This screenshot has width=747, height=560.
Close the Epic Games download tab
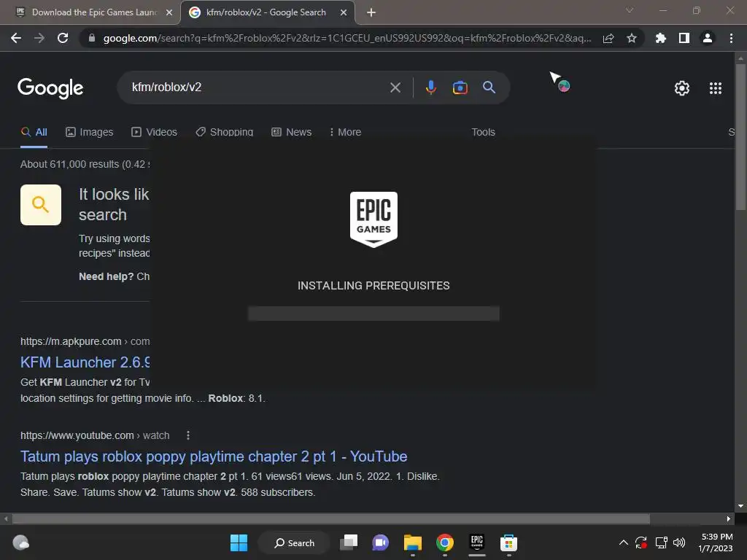[x=169, y=12]
